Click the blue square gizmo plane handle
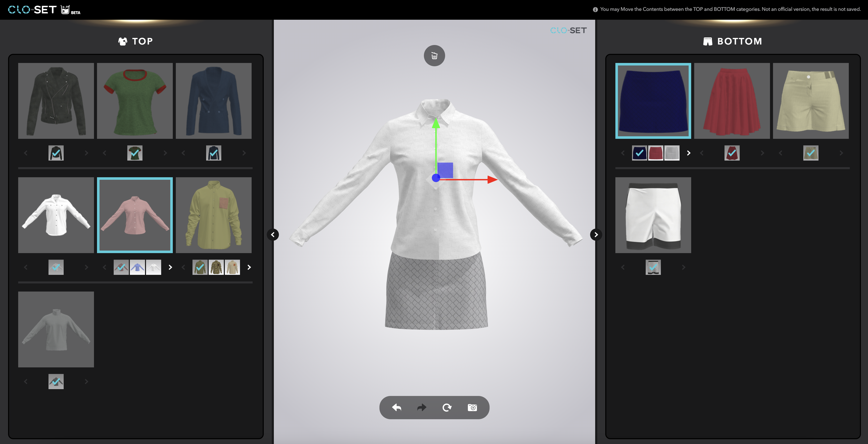Image resolution: width=868 pixels, height=444 pixels. pos(445,170)
